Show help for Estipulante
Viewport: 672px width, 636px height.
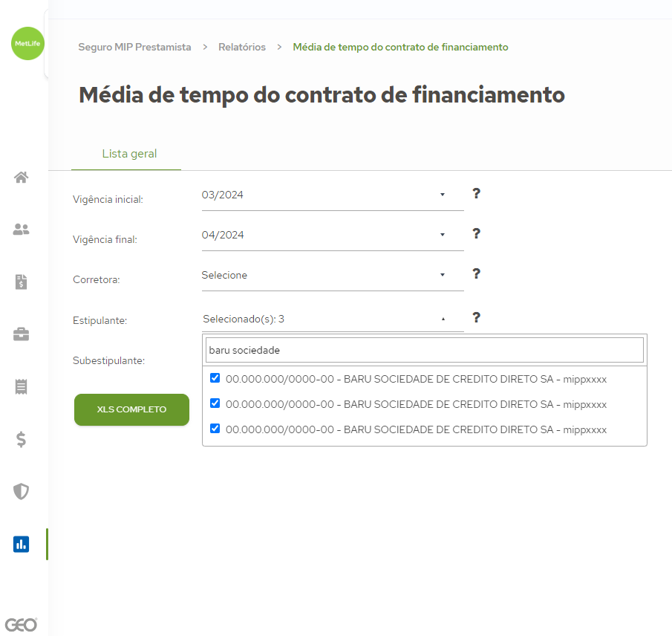click(476, 317)
